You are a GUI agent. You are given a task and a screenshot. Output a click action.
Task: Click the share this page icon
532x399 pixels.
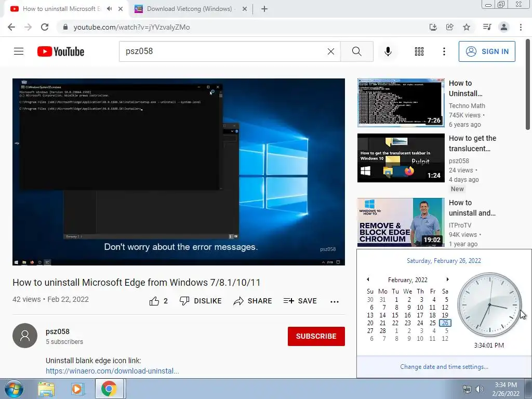tap(450, 27)
